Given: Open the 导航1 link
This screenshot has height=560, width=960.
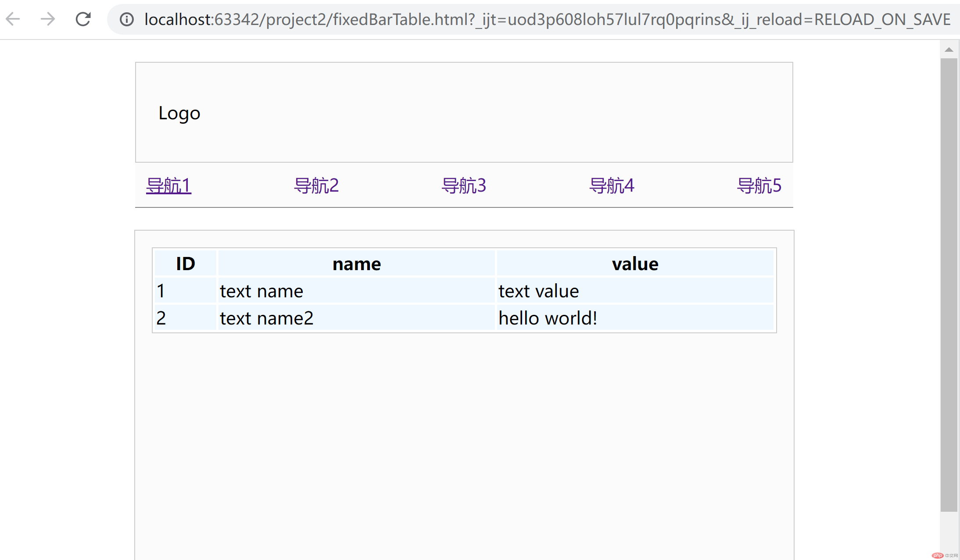Looking at the screenshot, I should tap(169, 185).
